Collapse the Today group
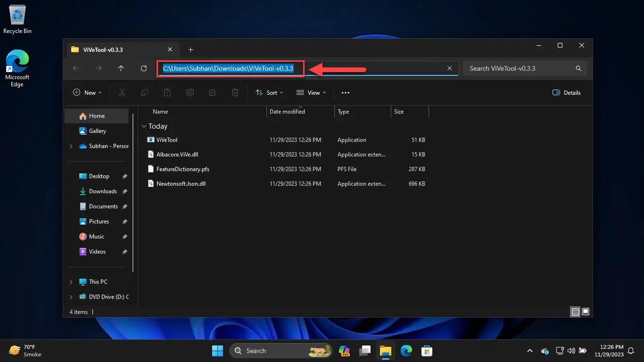644x362 pixels. pos(144,126)
